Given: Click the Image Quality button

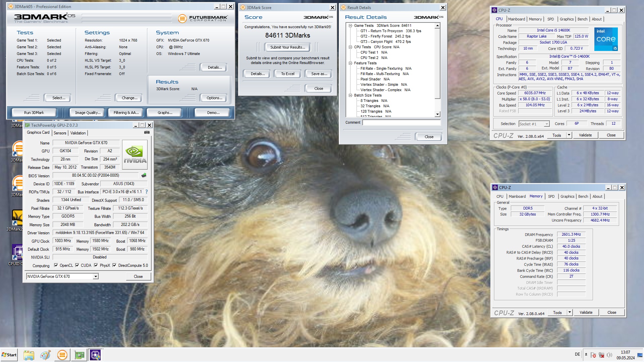Looking at the screenshot, I should point(88,113).
